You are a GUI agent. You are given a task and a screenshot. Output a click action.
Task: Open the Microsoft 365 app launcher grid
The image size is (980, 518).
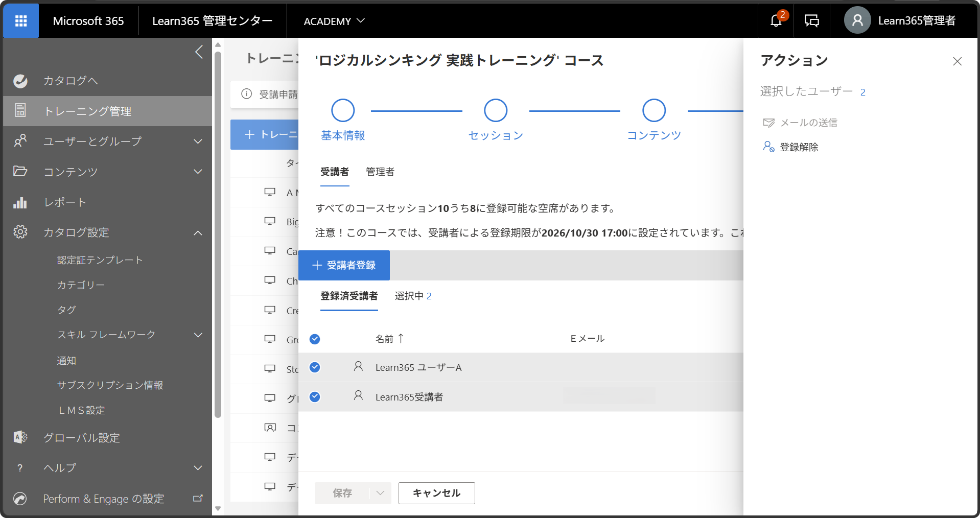click(x=21, y=21)
